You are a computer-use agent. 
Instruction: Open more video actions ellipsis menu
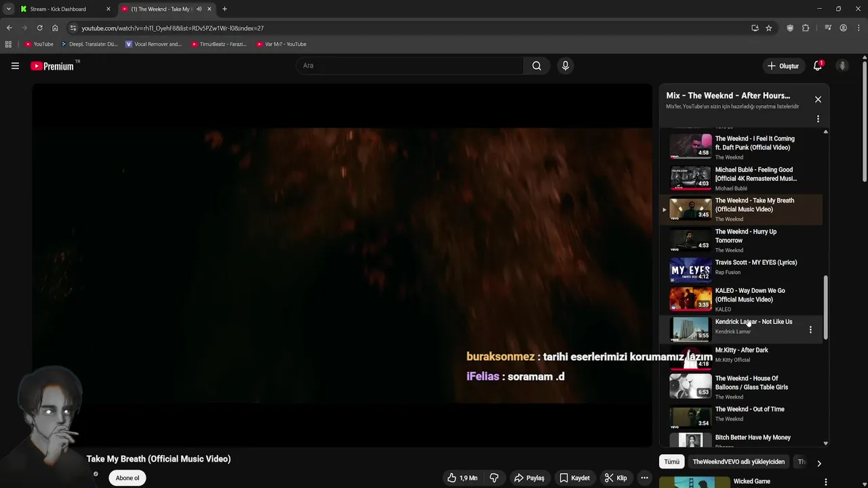644,478
